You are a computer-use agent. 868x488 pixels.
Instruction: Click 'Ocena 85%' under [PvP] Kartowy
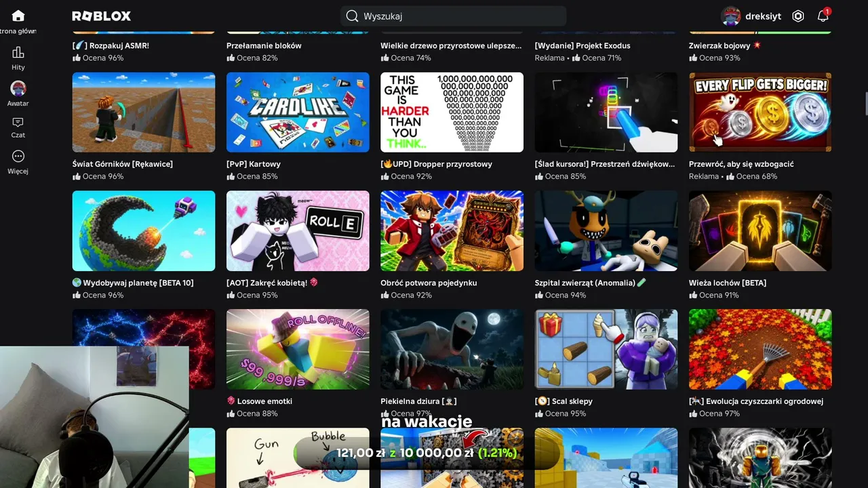[252, 176]
